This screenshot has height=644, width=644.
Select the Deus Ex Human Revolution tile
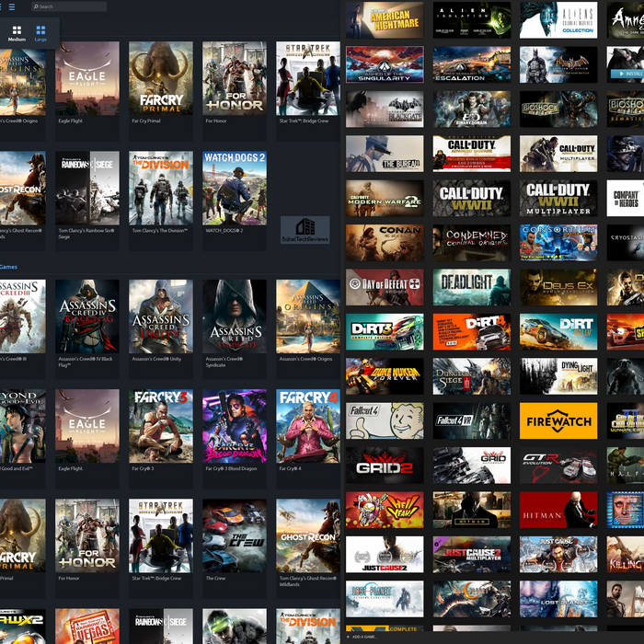[x=558, y=287]
